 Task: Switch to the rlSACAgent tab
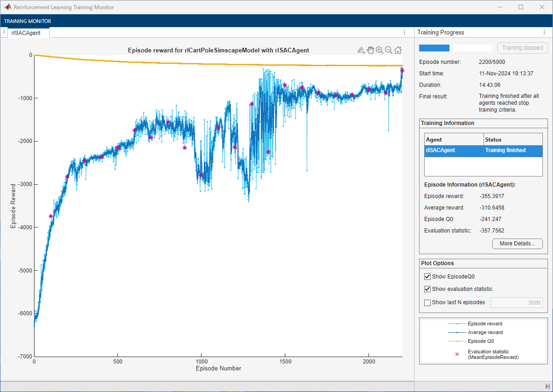27,33
